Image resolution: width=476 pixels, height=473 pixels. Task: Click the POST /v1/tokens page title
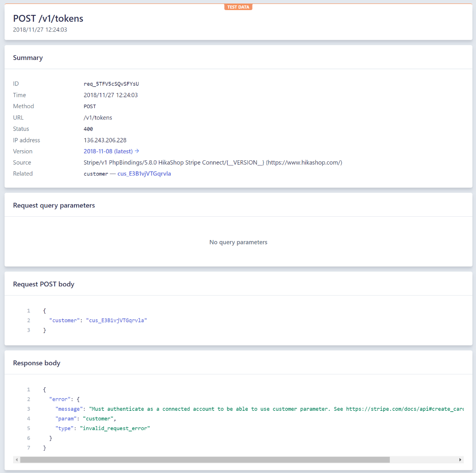(x=48, y=18)
